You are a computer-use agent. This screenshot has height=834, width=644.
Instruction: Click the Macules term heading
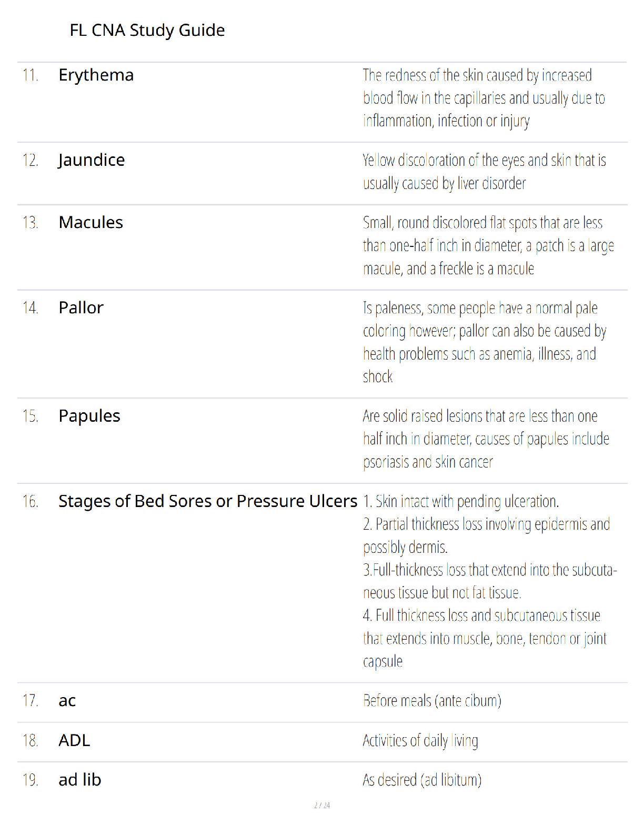pyautogui.click(x=91, y=222)
